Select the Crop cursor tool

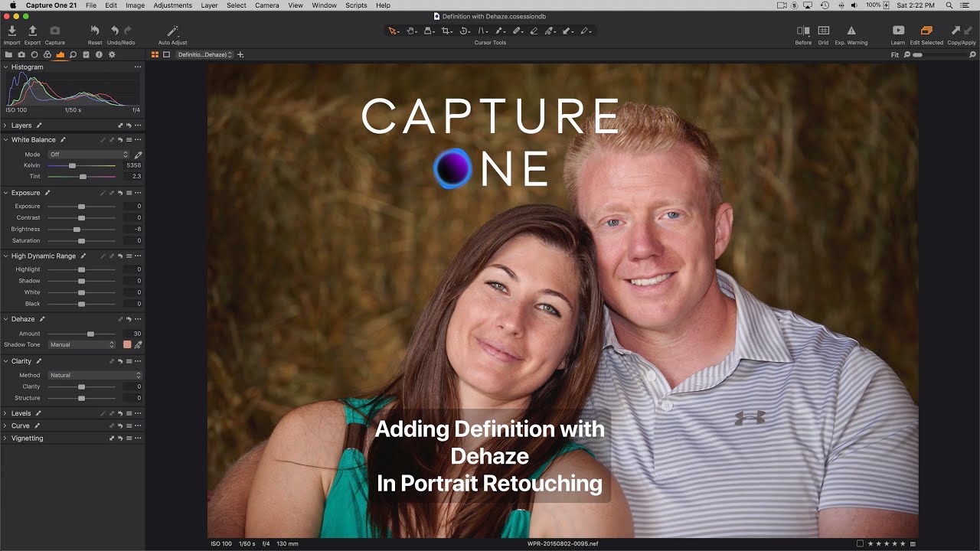point(446,31)
